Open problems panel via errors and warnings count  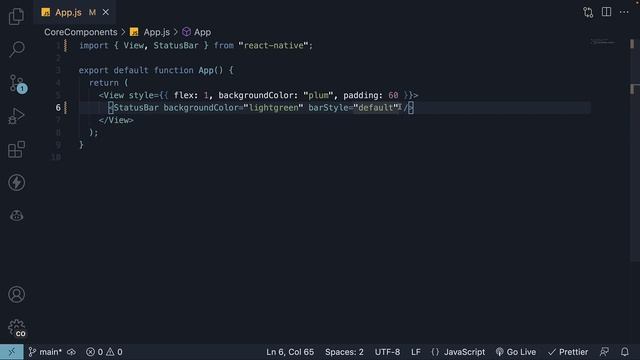point(104,352)
